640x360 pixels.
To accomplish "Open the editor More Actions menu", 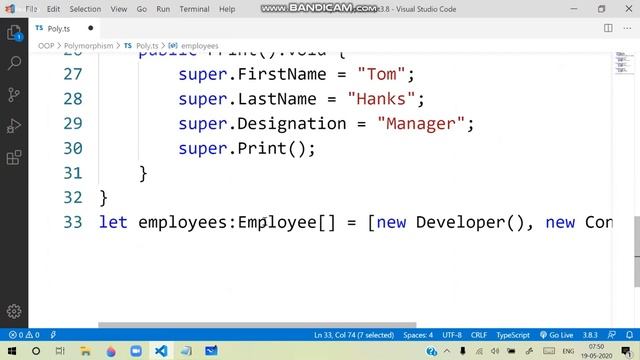I will click(627, 28).
